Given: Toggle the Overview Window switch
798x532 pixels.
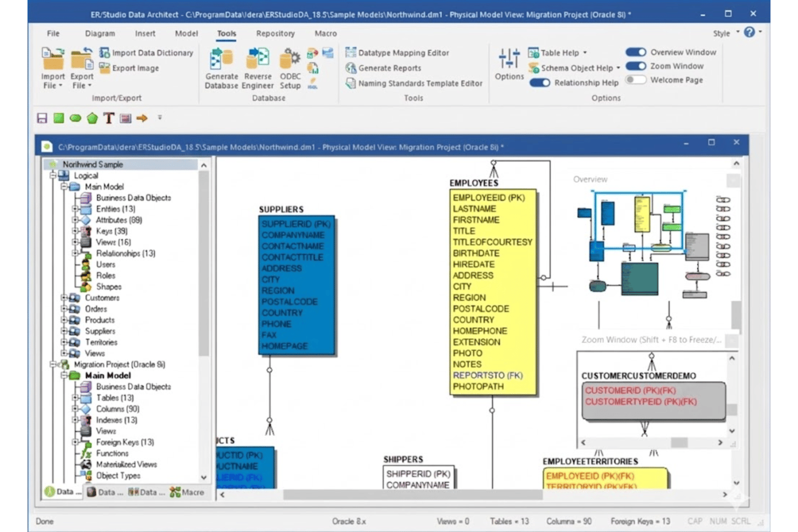Looking at the screenshot, I should click(636, 52).
